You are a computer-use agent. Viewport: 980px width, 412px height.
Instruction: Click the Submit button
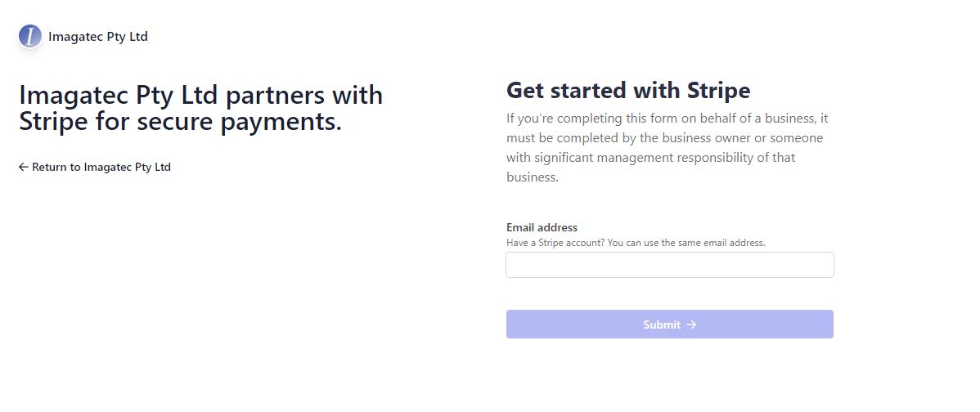[669, 324]
